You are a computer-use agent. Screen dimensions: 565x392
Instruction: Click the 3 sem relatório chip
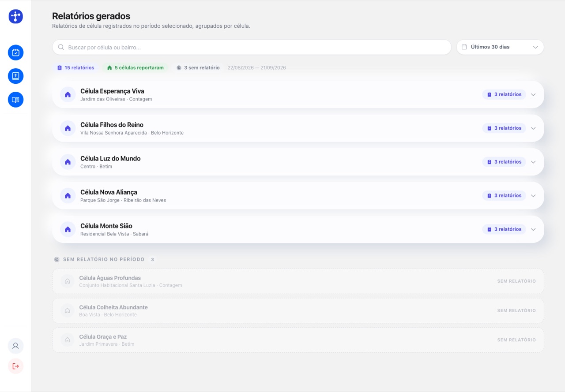pos(198,68)
